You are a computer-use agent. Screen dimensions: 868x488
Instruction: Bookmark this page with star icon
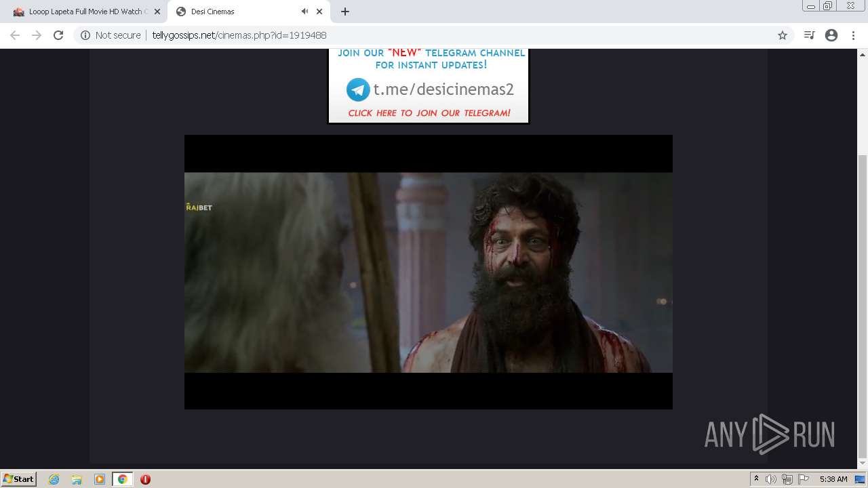click(783, 35)
